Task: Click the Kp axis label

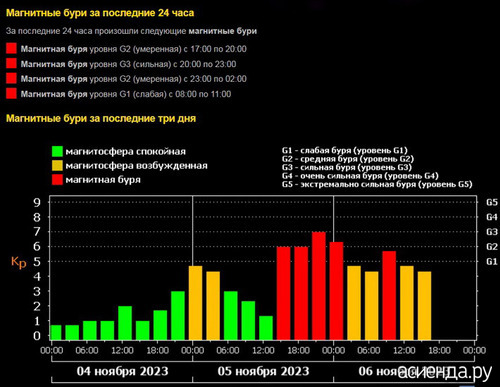Action: (x=18, y=262)
